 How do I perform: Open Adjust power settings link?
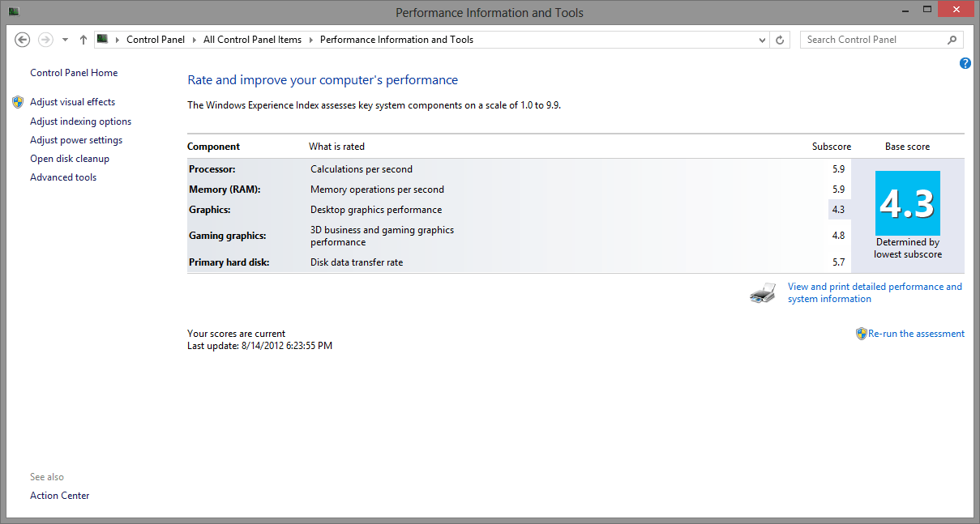click(76, 140)
